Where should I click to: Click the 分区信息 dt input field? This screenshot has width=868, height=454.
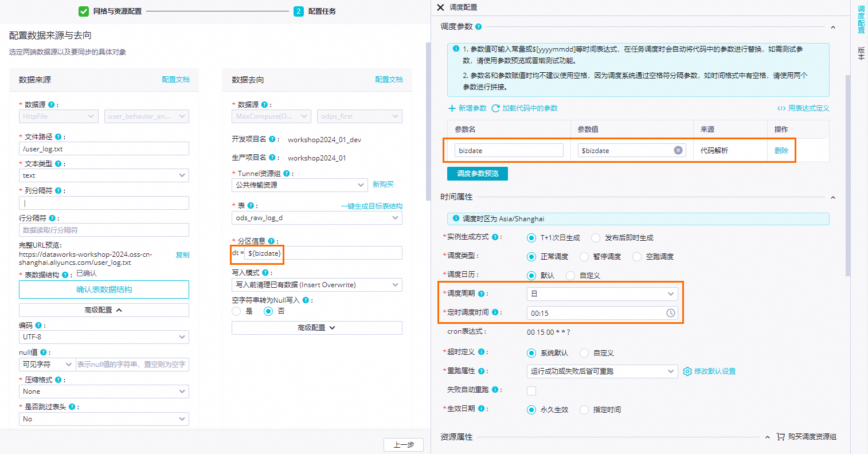coord(323,253)
